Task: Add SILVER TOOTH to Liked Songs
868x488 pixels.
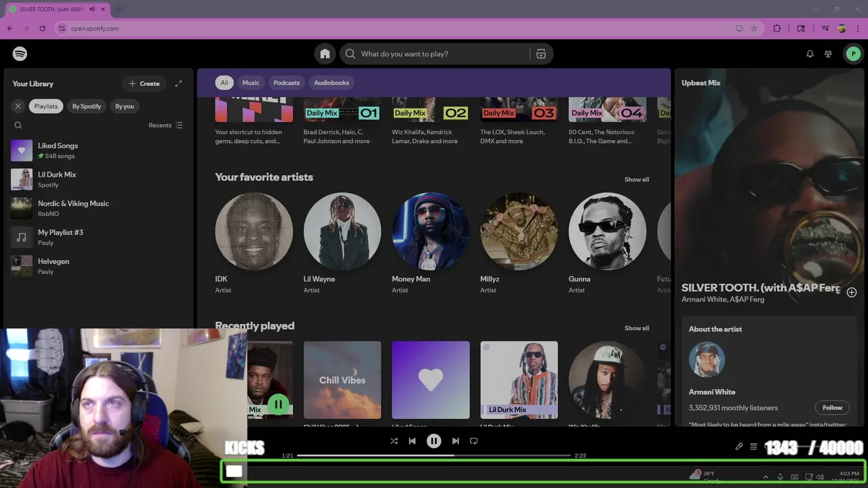Action: 852,292
